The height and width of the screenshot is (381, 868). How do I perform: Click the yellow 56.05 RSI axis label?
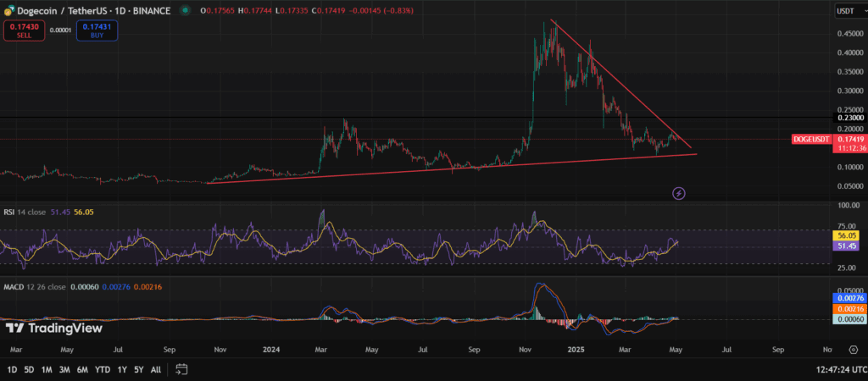tap(849, 235)
